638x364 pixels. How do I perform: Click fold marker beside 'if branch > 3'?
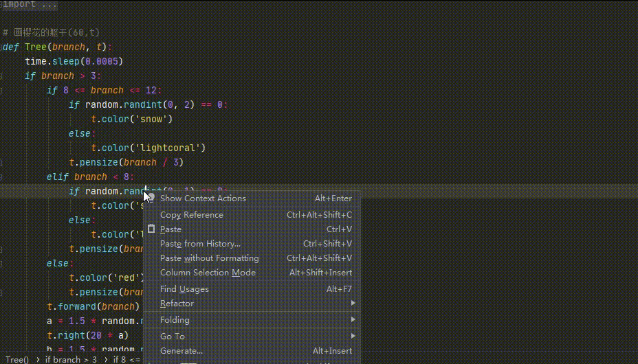(x=2, y=76)
